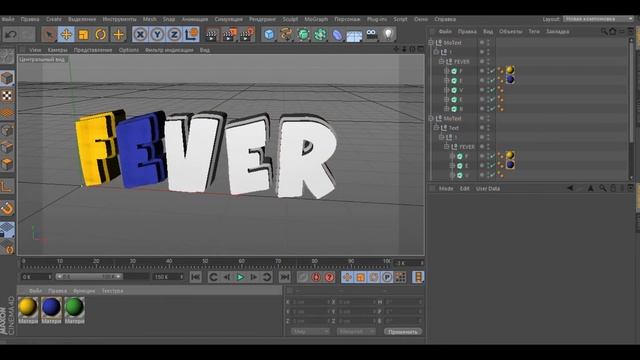
Task: Toggle the enable checkmark for first V object
Action: 493,90
